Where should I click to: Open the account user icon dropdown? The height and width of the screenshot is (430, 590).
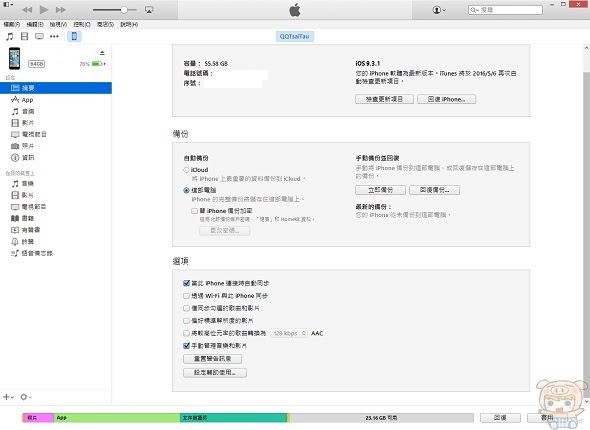(x=439, y=10)
